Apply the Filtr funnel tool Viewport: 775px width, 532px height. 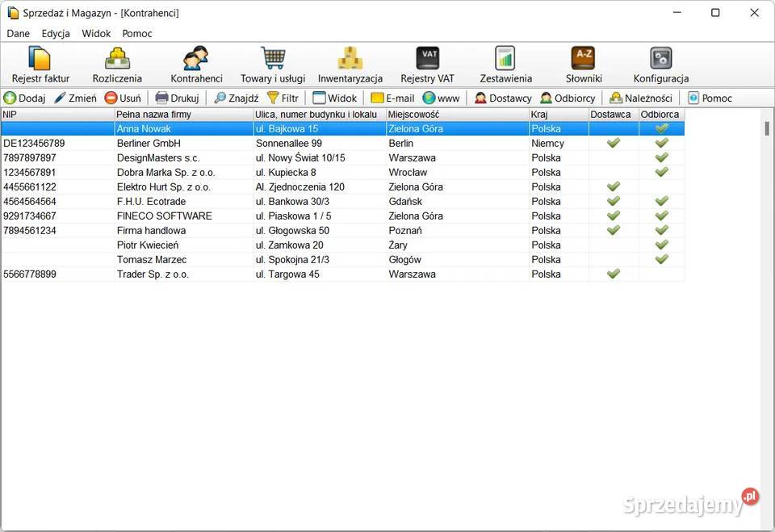pyautogui.click(x=283, y=98)
